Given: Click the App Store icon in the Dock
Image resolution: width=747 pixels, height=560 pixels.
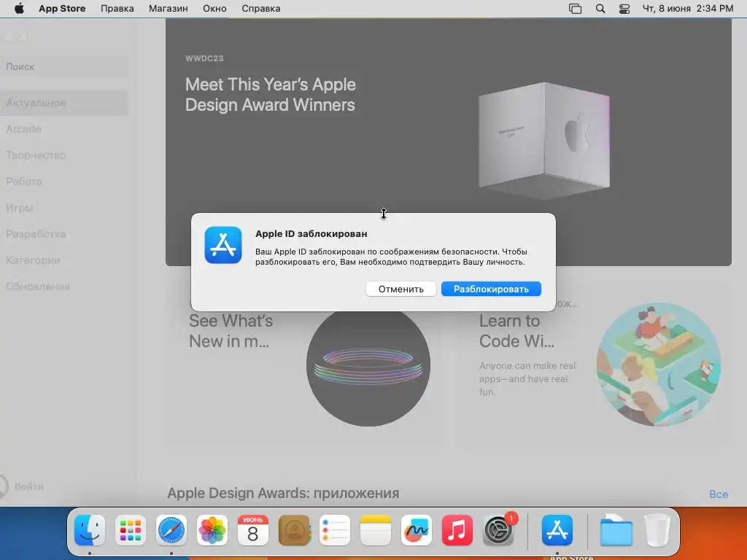Looking at the screenshot, I should coord(557,530).
